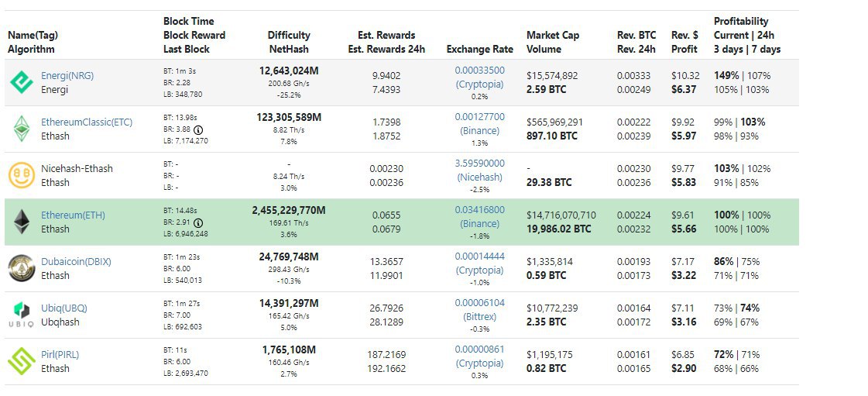
Task: Click the Name(Tag) column header
Action: (33, 35)
